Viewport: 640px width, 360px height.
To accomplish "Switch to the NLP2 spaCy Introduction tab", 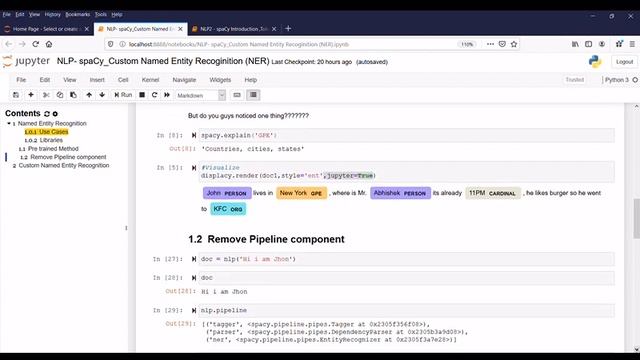I will pos(233,29).
